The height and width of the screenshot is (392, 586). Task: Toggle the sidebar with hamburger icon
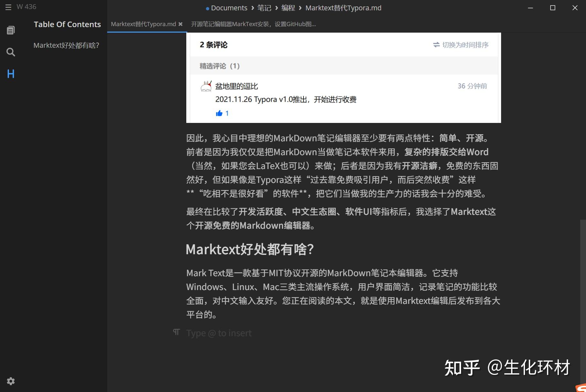coord(8,7)
